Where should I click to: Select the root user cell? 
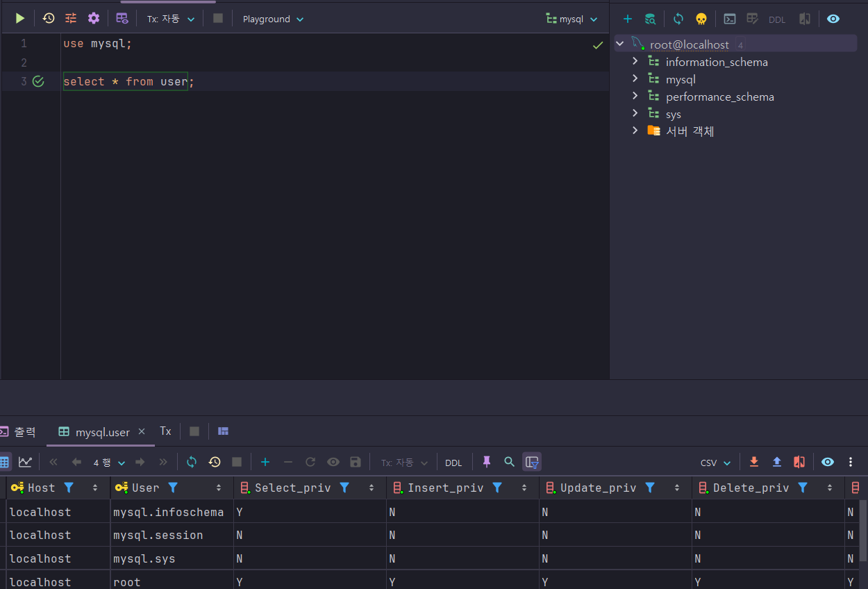[x=127, y=582]
